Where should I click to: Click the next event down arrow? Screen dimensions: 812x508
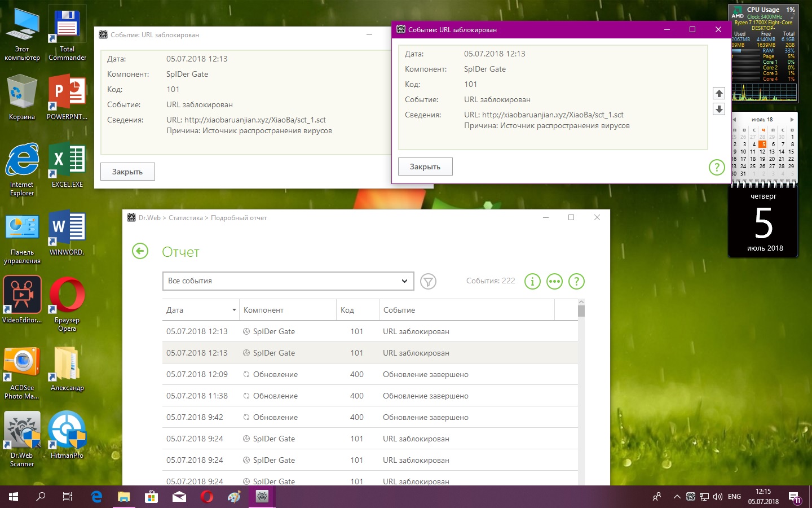tap(718, 109)
